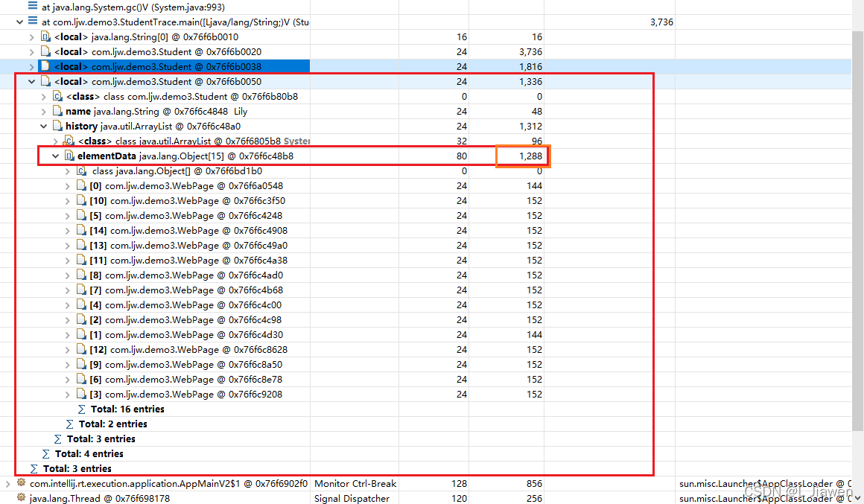Click class icon of class com.ljw.demo3.Student
864x504 pixels.
[57, 96]
